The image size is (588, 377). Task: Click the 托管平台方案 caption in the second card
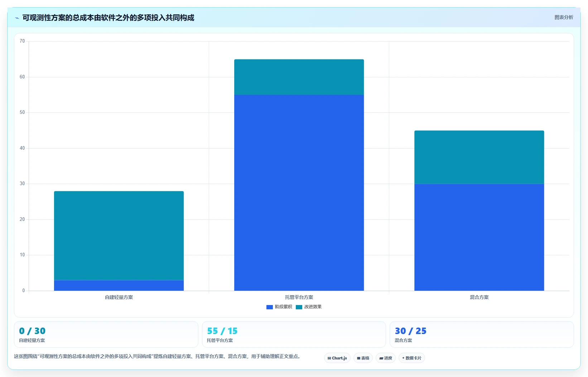click(220, 340)
